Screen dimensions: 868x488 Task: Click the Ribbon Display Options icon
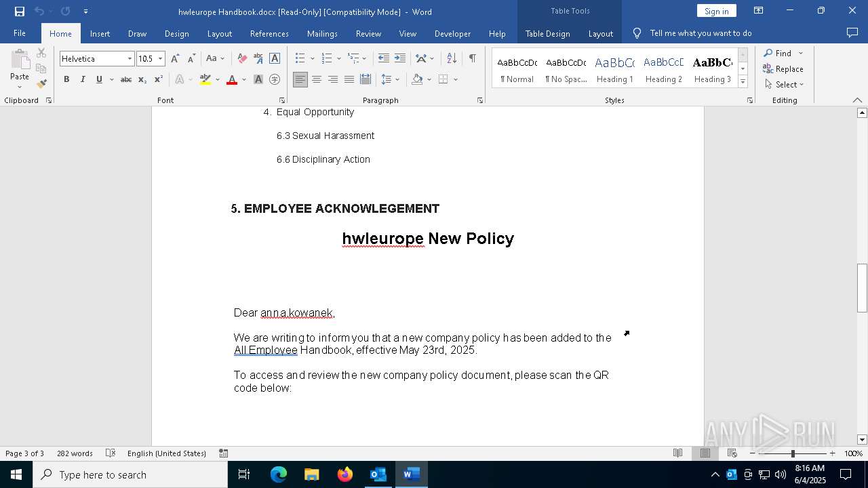[759, 11]
